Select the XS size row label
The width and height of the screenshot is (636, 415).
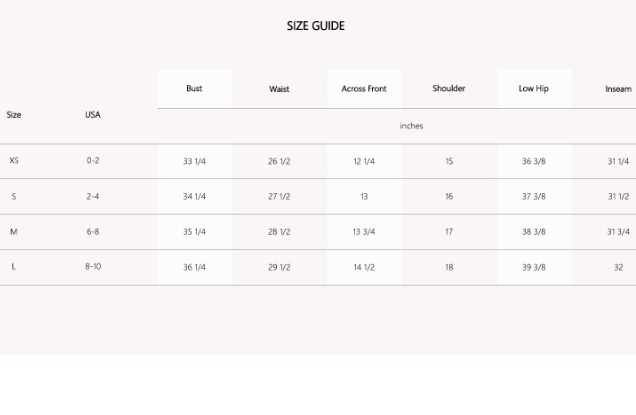[x=14, y=161]
